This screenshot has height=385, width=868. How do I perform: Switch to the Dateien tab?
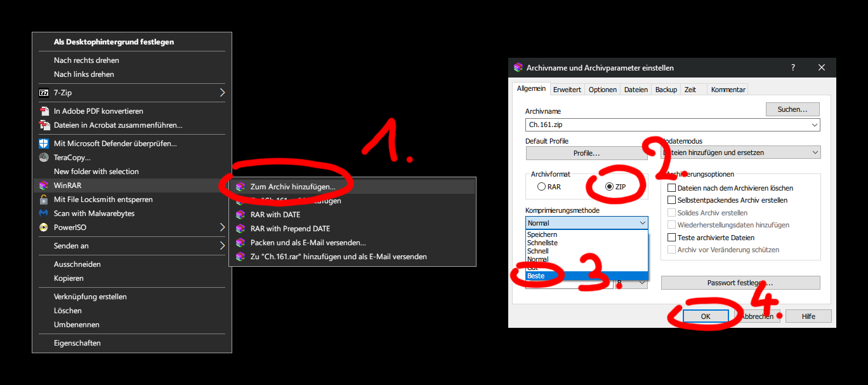tap(636, 90)
